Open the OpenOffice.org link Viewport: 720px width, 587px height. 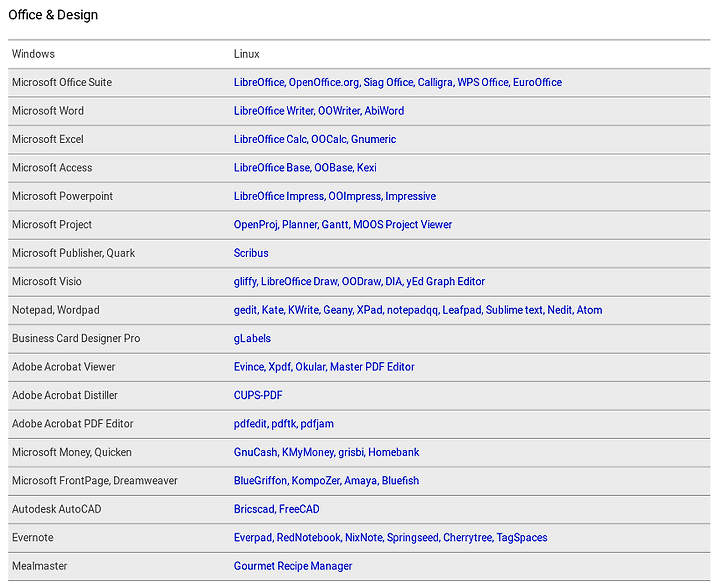point(324,82)
